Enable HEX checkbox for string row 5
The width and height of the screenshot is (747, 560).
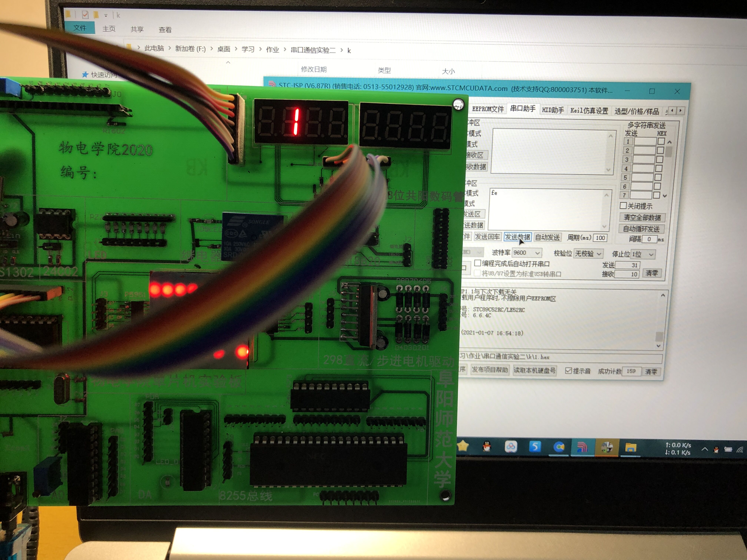(658, 177)
